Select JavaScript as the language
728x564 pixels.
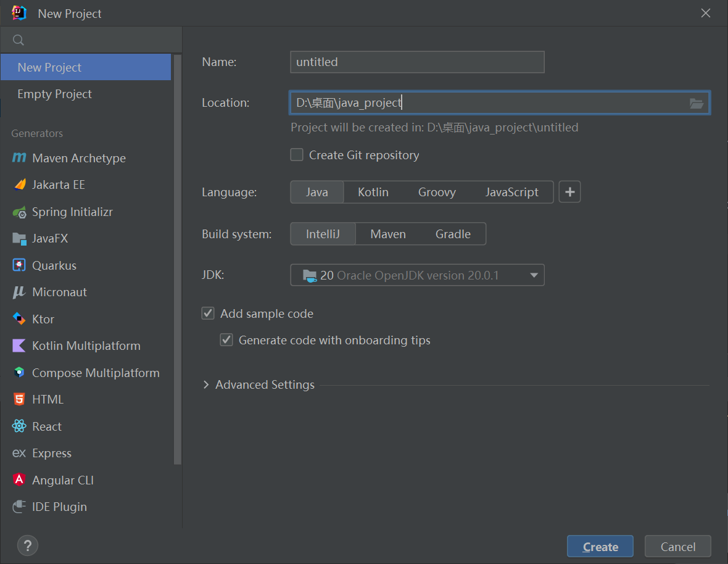tap(512, 192)
